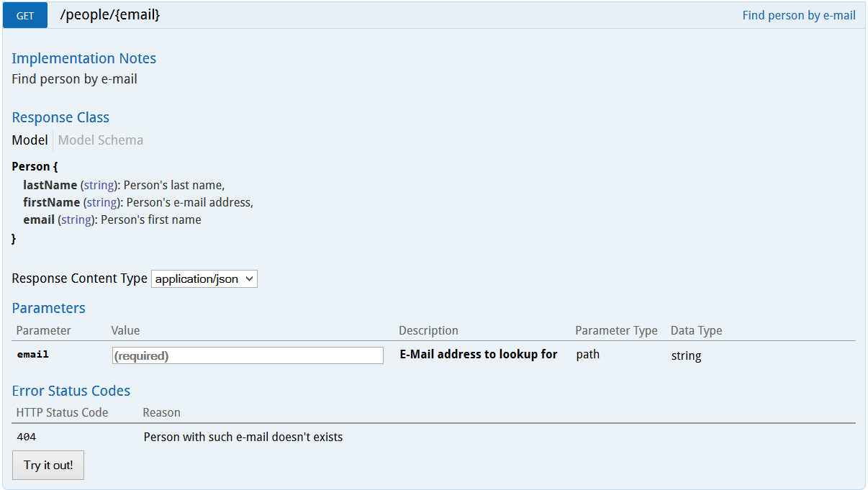This screenshot has width=868, height=490.
Task: Choose application/json from the content type selector
Action: pyautogui.click(x=204, y=278)
